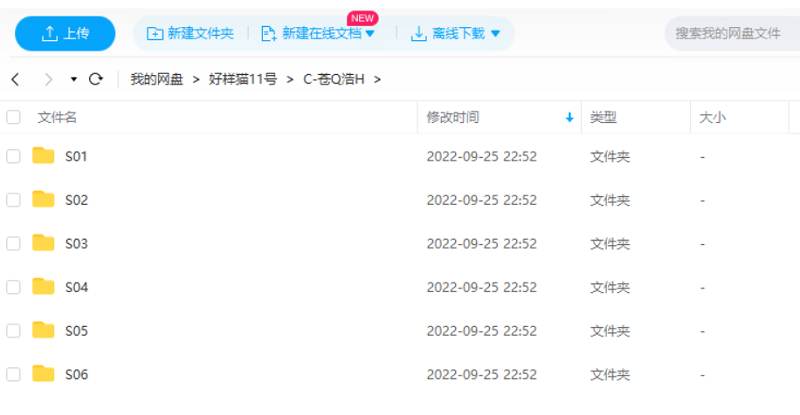Check the box for folder S04
Viewport: 800px width, 415px height.
tap(13, 287)
